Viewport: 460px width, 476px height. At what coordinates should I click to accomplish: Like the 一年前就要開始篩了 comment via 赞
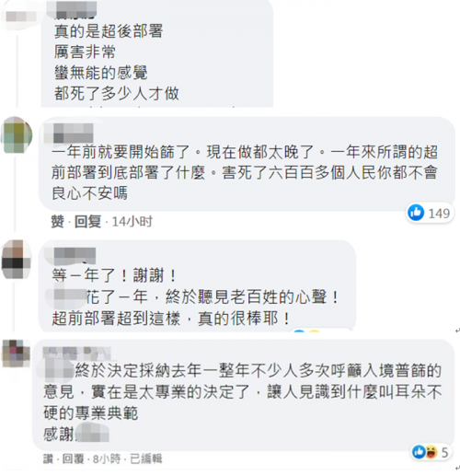click(58, 222)
